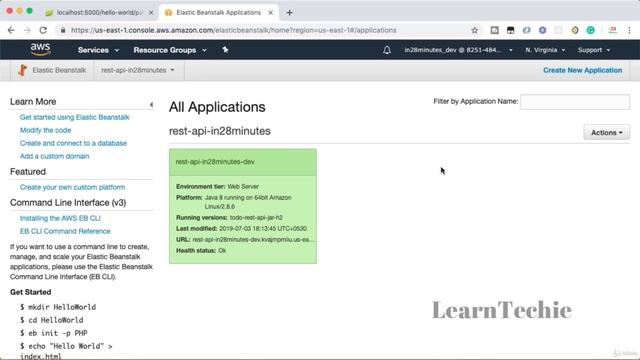This screenshot has height=360, width=640.
Task: Open the N. Virginia region dropdown
Action: [x=545, y=50]
